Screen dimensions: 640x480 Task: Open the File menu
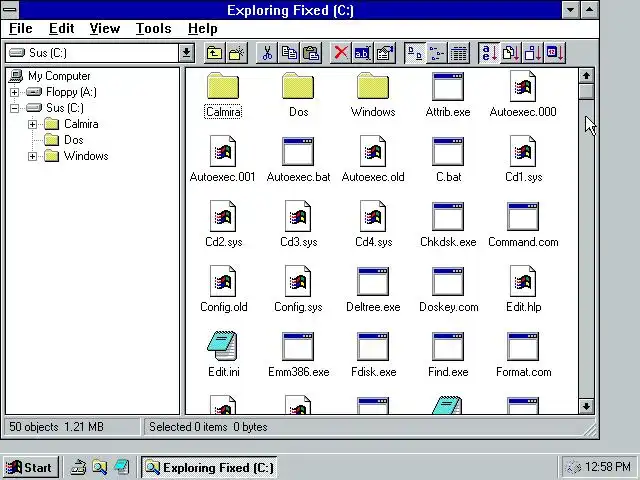pos(20,29)
